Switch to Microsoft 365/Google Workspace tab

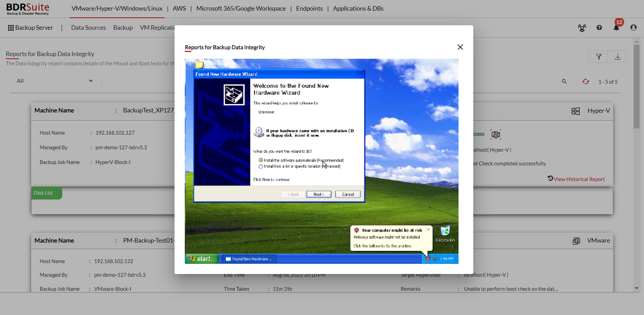tap(241, 9)
